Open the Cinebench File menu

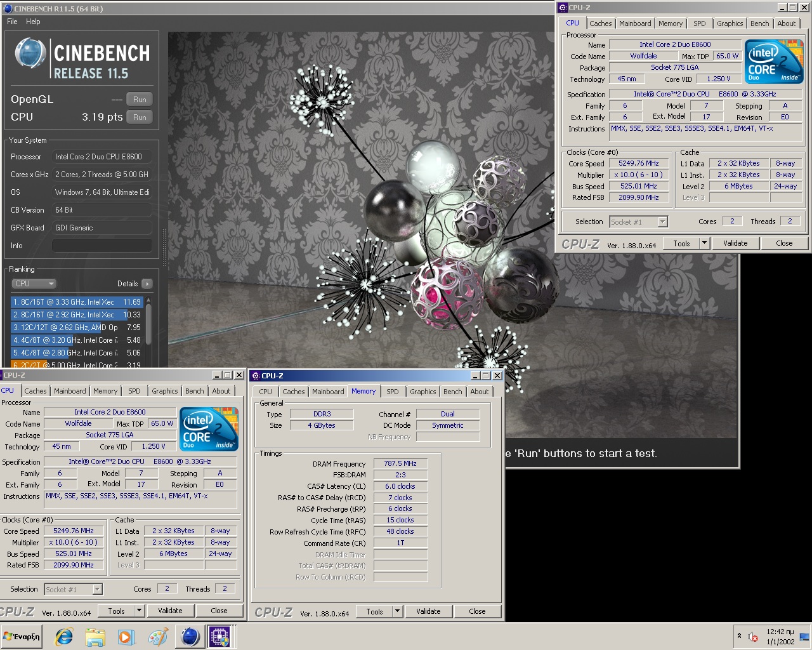pos(12,22)
